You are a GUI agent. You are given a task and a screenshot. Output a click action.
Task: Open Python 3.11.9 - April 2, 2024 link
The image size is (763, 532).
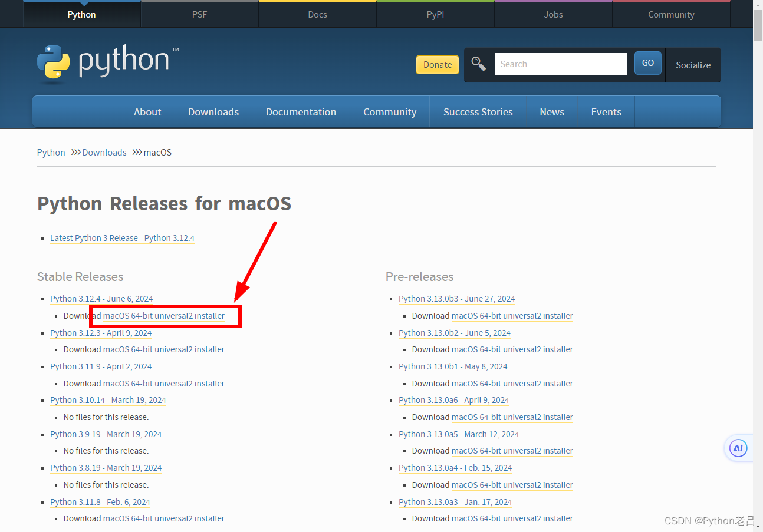tap(101, 366)
